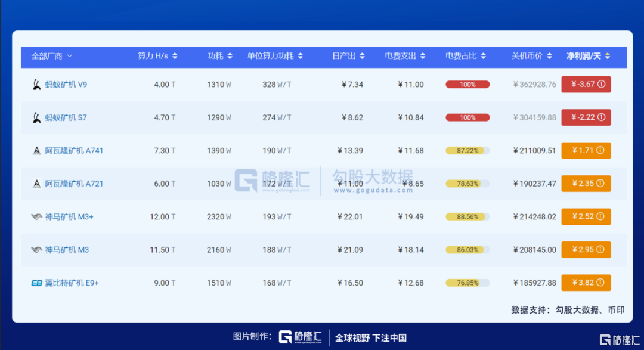Open info icon on ¥-2.22 profit
The image size is (644, 350).
click(601, 117)
